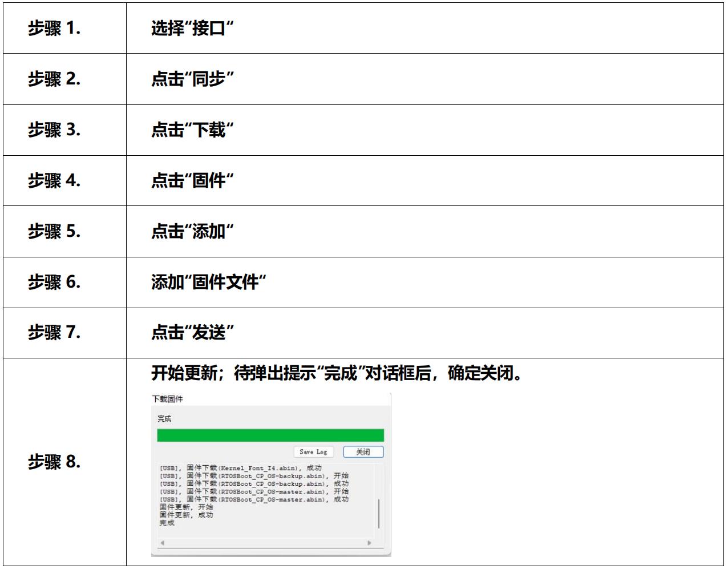Click the 步骤 7. cell

pyautogui.click(x=64, y=333)
